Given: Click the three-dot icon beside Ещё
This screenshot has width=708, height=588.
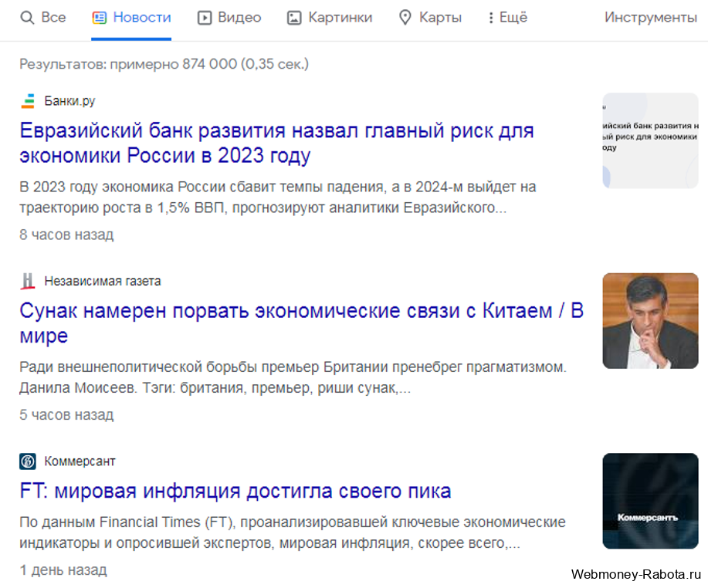Looking at the screenshot, I should tap(491, 18).
